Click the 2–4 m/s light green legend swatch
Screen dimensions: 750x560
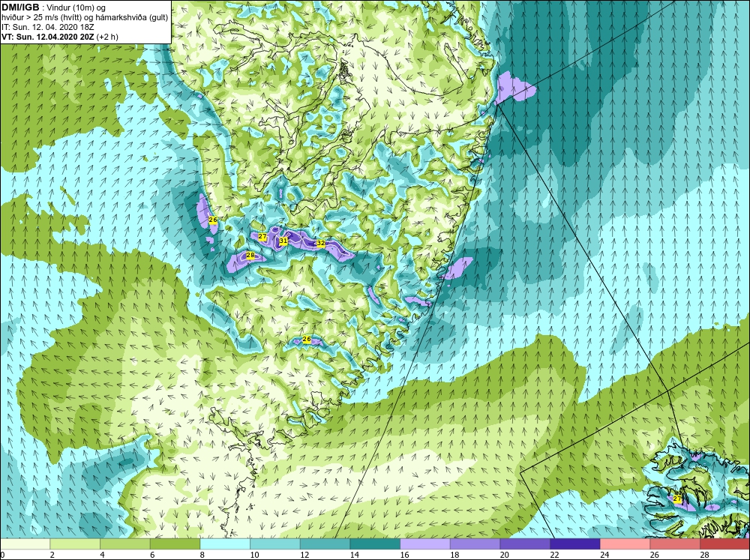(75, 544)
